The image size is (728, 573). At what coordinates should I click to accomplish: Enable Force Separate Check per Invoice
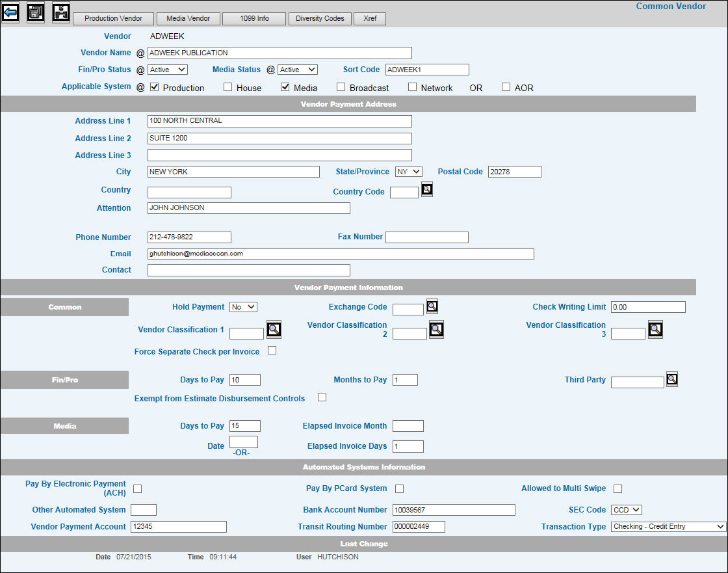272,351
